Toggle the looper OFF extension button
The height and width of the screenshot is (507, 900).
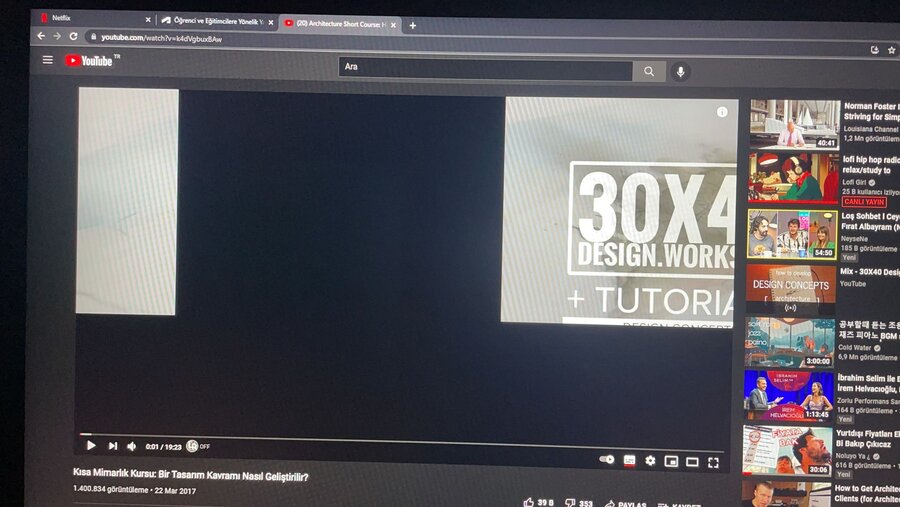coord(198,446)
